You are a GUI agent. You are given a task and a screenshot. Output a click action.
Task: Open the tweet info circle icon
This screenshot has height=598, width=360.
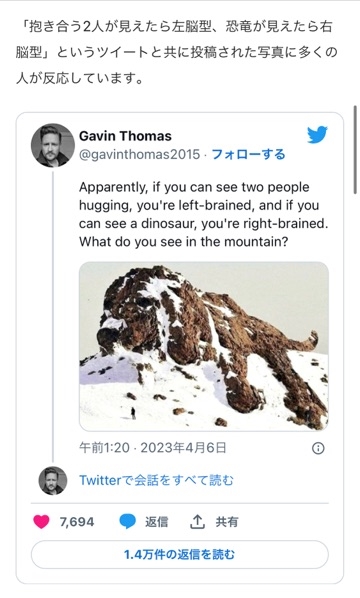pos(318,448)
